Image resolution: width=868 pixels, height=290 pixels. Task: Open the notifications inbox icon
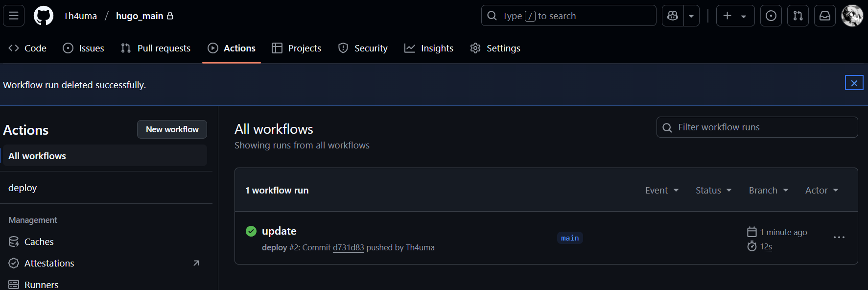coord(824,16)
